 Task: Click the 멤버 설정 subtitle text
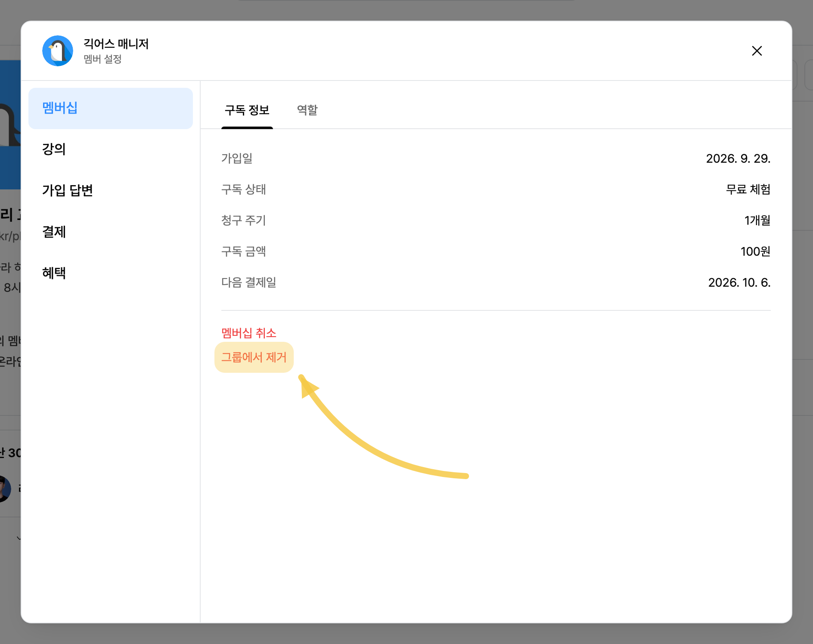(x=102, y=59)
